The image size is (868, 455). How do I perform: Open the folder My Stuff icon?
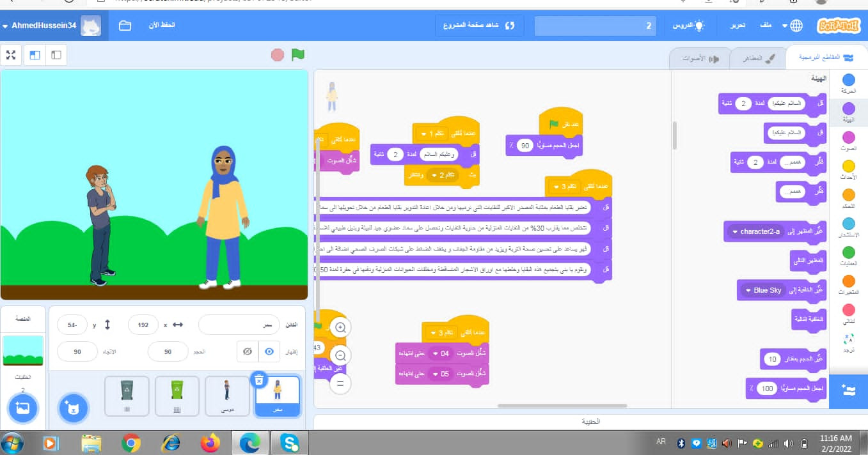[125, 26]
